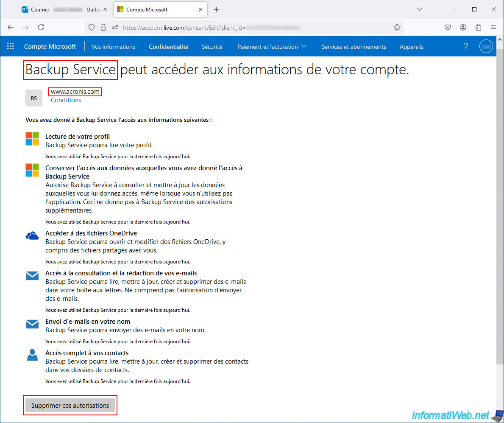Click the tracking protection shield icon
This screenshot has width=504, height=423.
(x=92, y=27)
